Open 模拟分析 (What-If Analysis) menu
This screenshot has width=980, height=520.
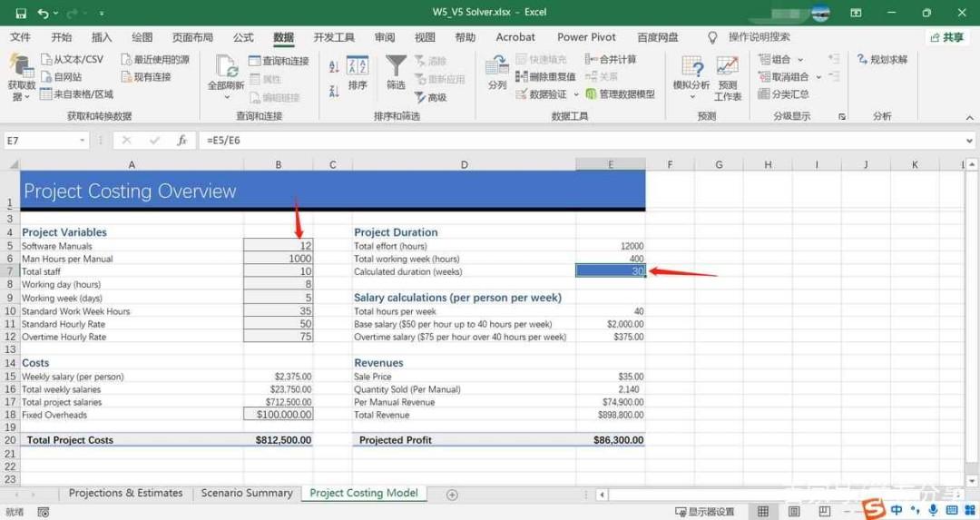coord(691,77)
